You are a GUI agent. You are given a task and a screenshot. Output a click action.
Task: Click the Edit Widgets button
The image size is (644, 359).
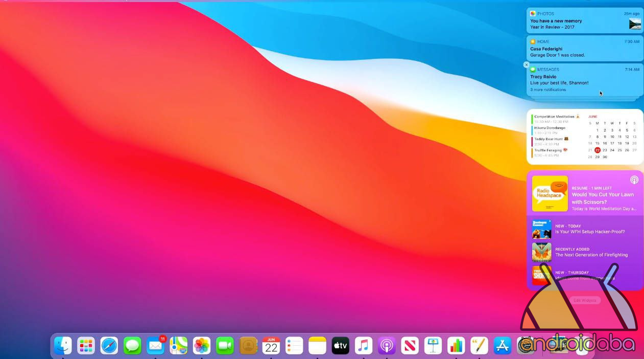(585, 300)
